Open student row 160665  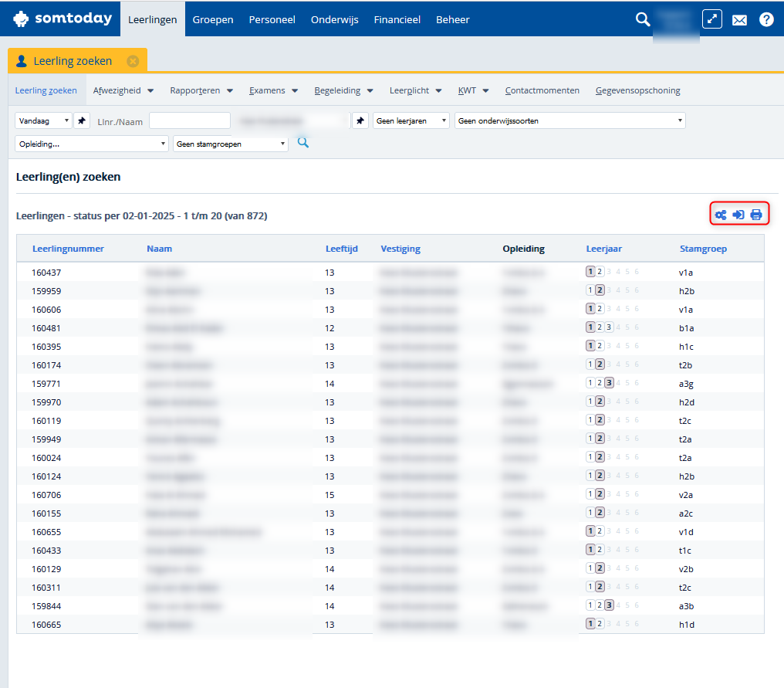click(390, 624)
